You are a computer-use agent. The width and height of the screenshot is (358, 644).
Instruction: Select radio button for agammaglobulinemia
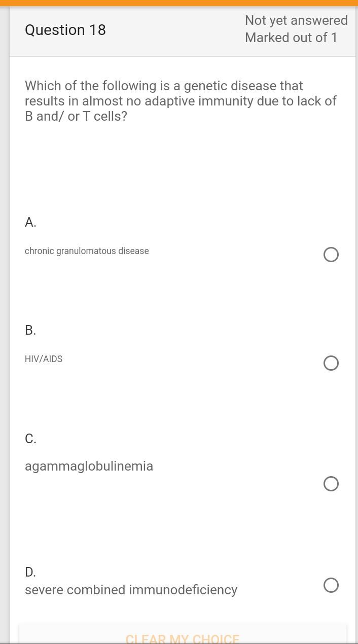click(x=331, y=484)
